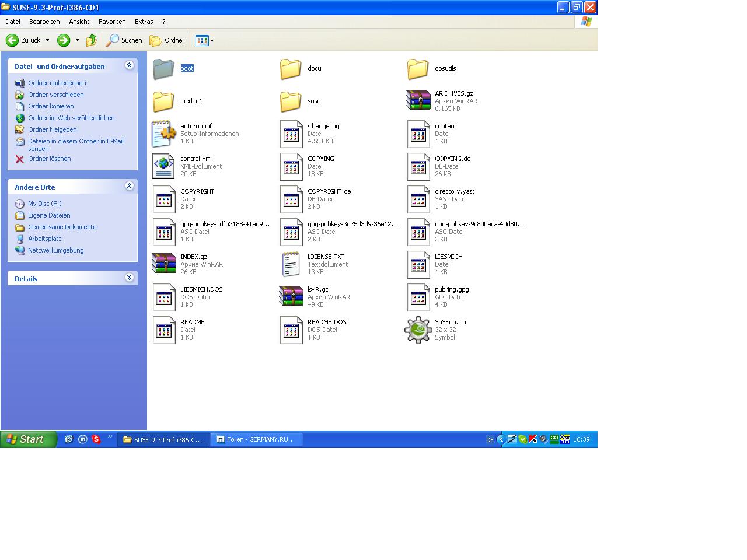The height and width of the screenshot is (560, 747).
Task: Select the autorun.inf setup file icon
Action: coord(163,134)
